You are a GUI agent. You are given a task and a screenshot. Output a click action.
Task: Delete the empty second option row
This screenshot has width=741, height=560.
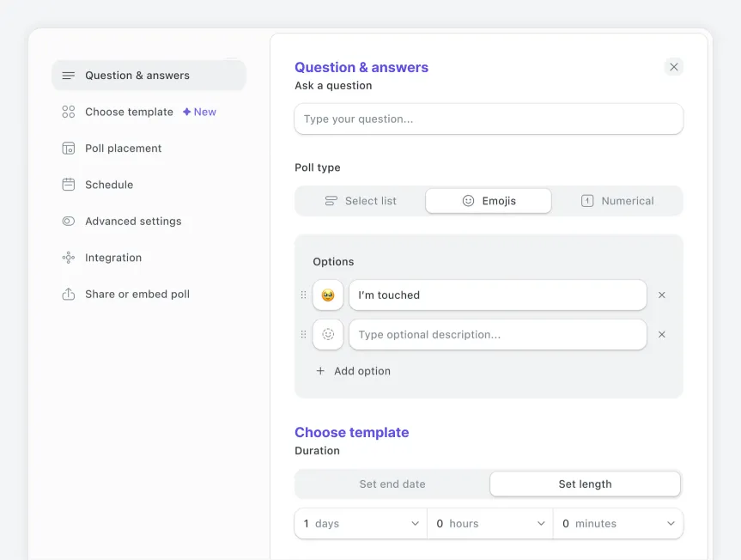661,335
